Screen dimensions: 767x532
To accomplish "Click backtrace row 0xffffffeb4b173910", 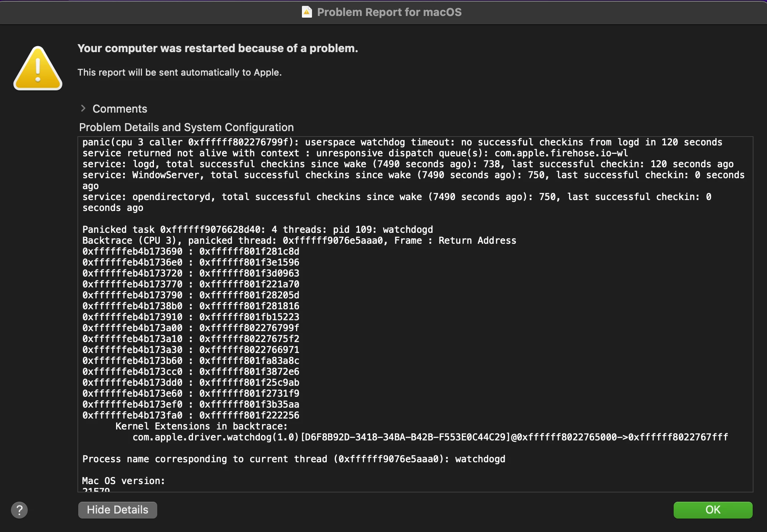I will [190, 317].
